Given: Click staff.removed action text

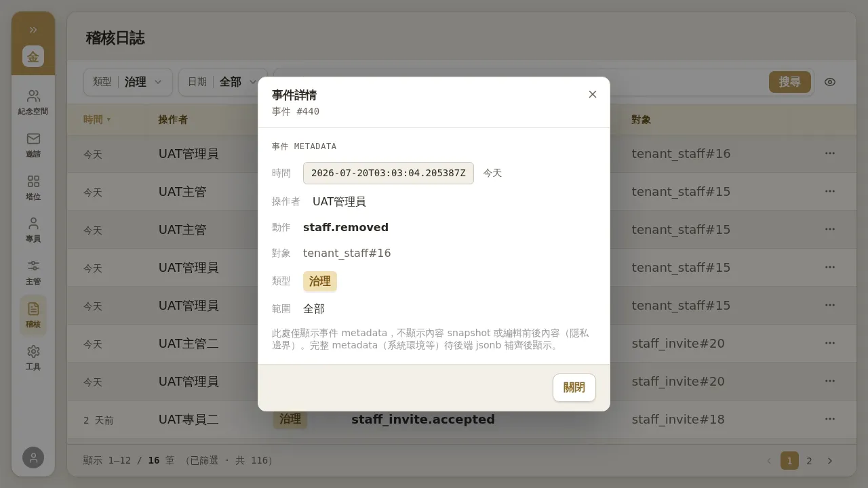Looking at the screenshot, I should click(x=346, y=227).
